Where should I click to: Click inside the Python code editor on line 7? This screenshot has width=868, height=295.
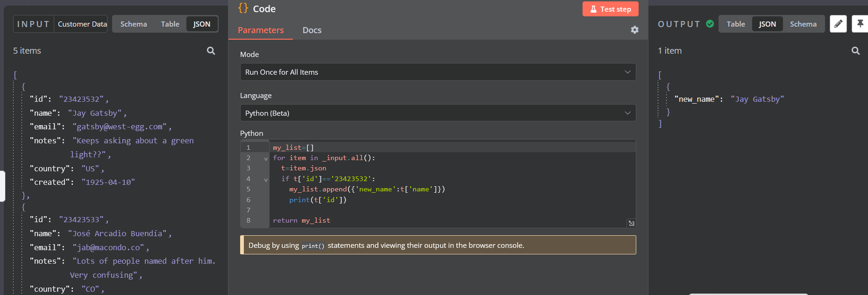coord(420,210)
